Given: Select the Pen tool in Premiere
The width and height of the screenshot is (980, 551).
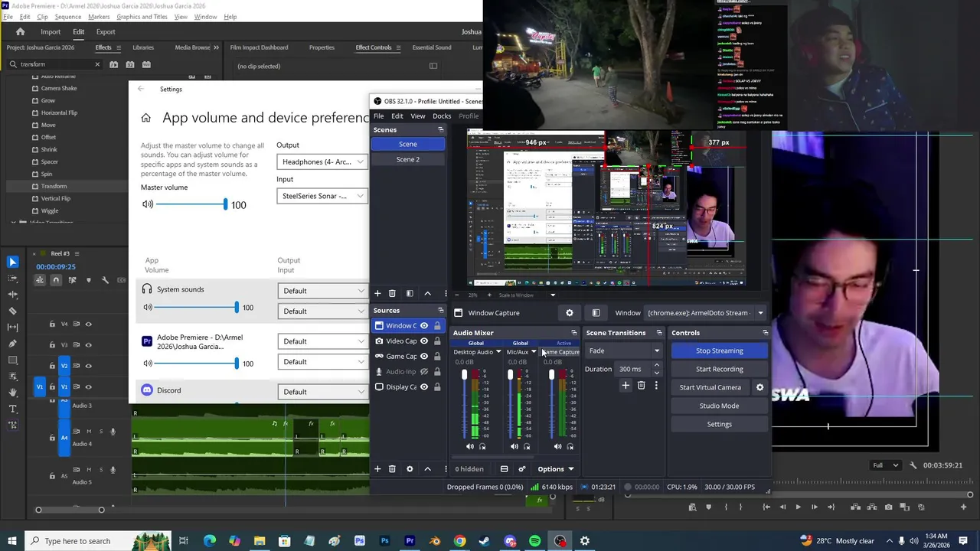Looking at the screenshot, I should (x=12, y=344).
